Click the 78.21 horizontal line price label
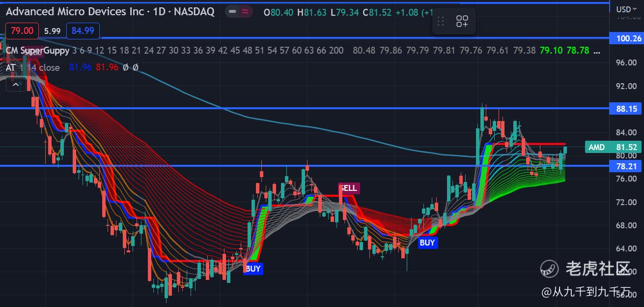The height and width of the screenshot is (307, 644). [626, 166]
